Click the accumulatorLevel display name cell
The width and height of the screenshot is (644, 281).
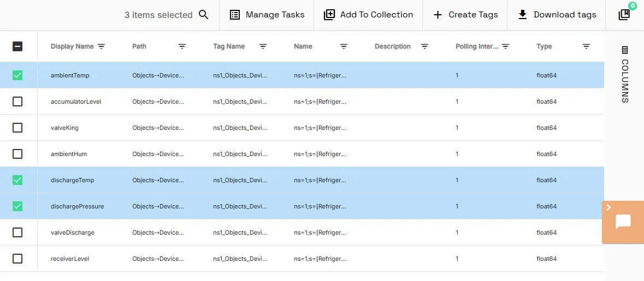pos(76,101)
